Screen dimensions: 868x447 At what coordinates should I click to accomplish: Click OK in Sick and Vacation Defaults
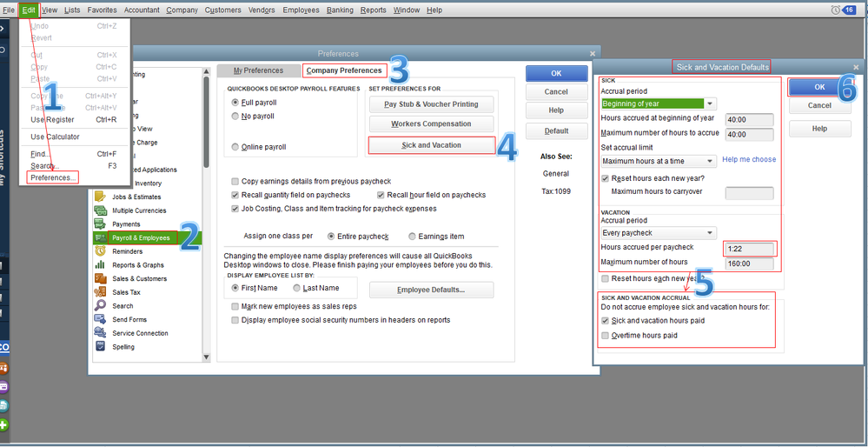coord(820,87)
